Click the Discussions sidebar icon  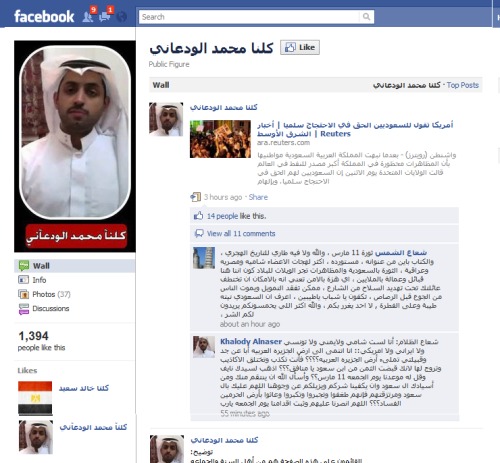pos(24,309)
